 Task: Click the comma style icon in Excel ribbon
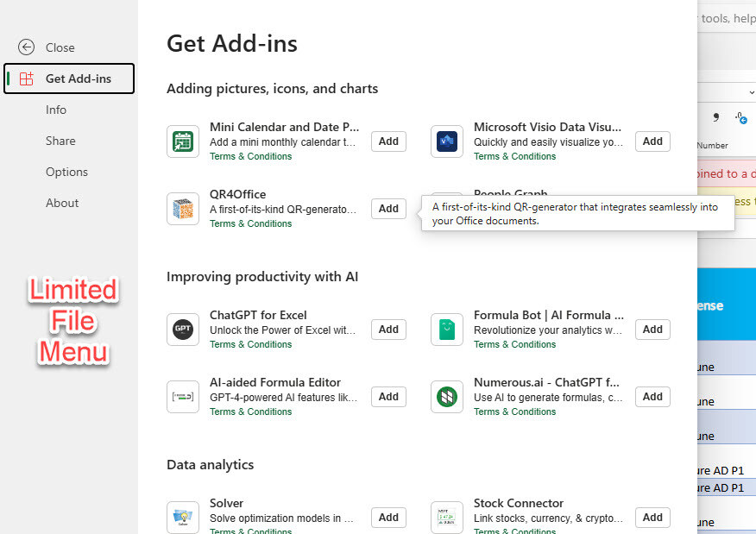716,117
